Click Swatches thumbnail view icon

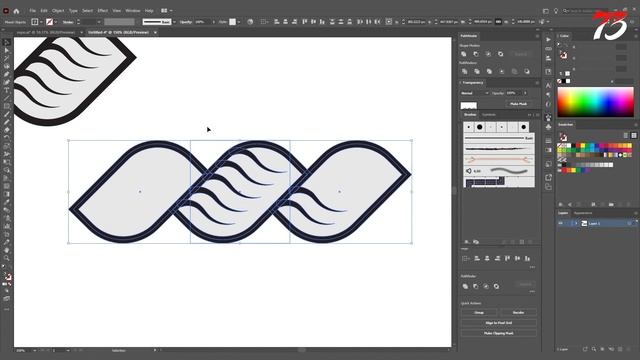point(633,135)
